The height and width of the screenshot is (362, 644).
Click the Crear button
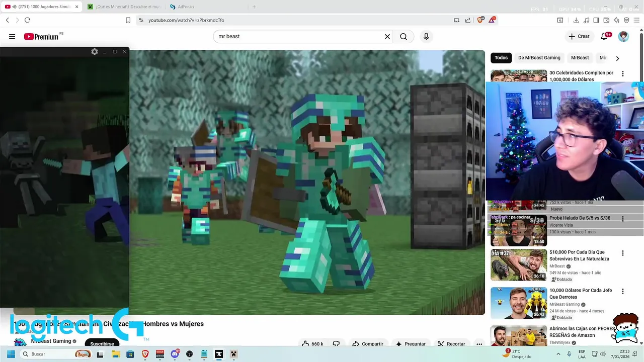pos(579,37)
